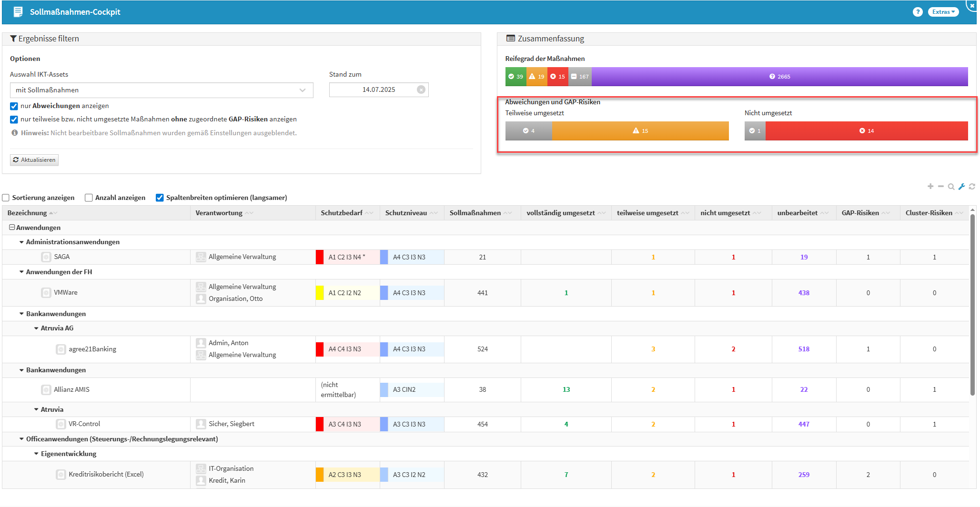
Task: Open the Extras menu
Action: [943, 12]
